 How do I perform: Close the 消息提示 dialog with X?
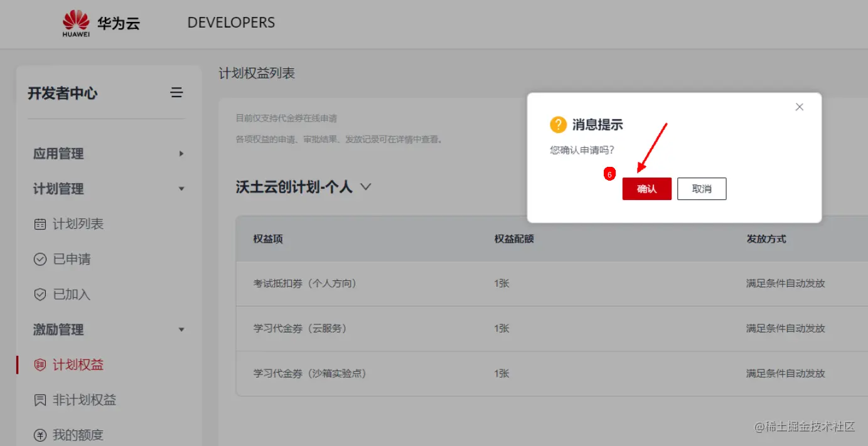(x=799, y=107)
